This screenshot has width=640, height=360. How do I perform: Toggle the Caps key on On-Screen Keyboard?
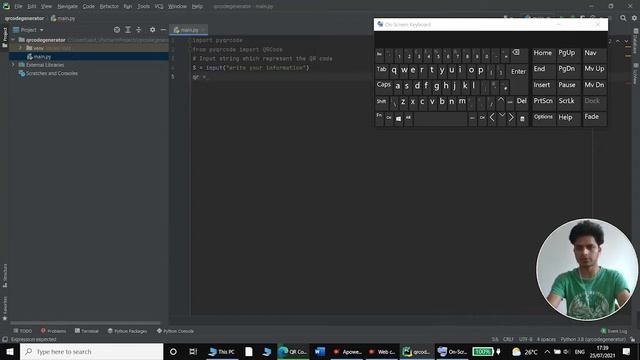(384, 87)
